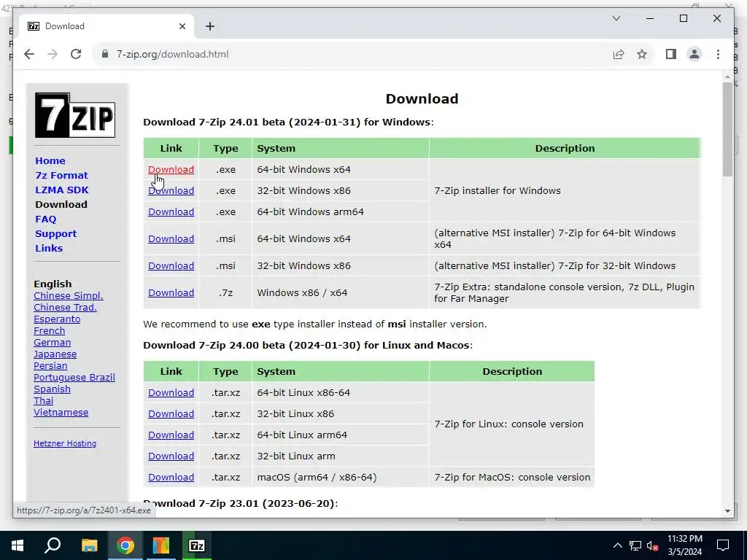Open Chrome's three-dot menu

[x=718, y=54]
